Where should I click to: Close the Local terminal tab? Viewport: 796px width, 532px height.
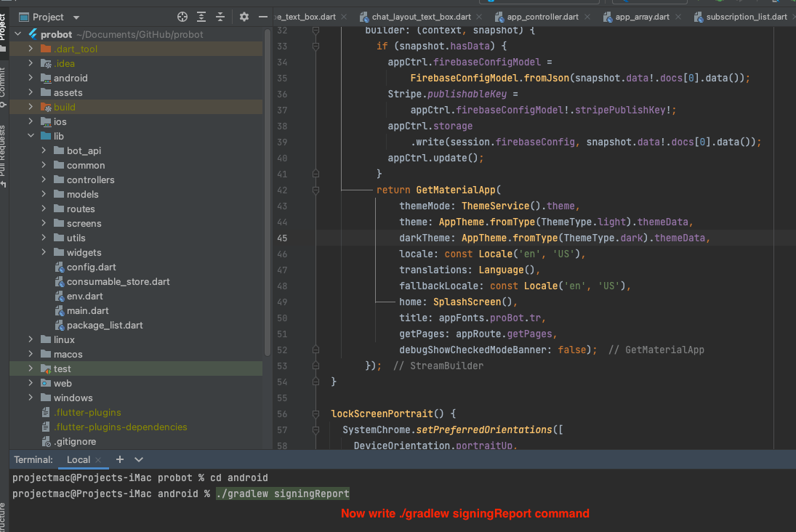tap(99, 460)
